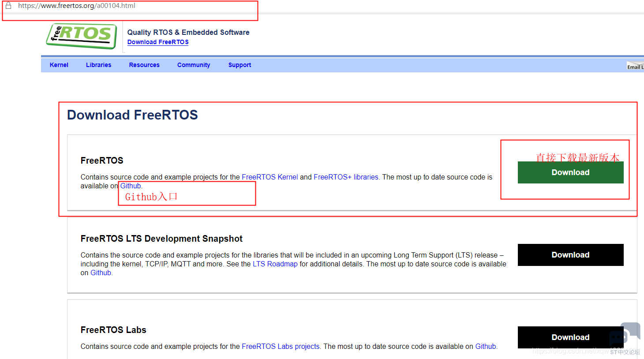Open Github link in FreeRTOS Labs section
Screen dimensions: 644x359
point(486,346)
